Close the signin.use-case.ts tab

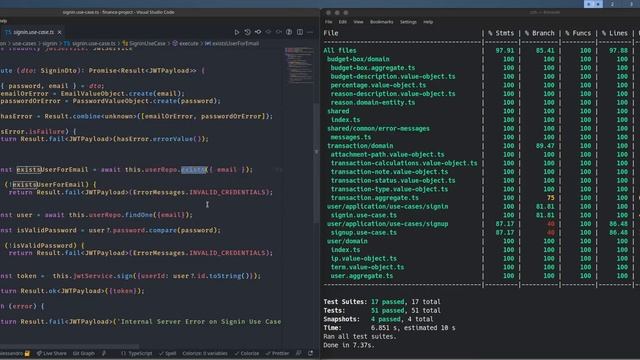pyautogui.click(x=60, y=32)
